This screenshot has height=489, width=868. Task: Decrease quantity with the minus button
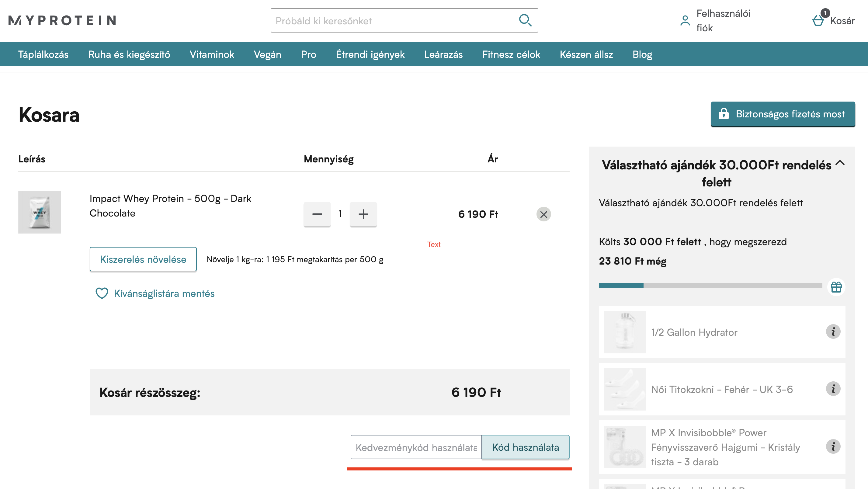[x=317, y=214]
